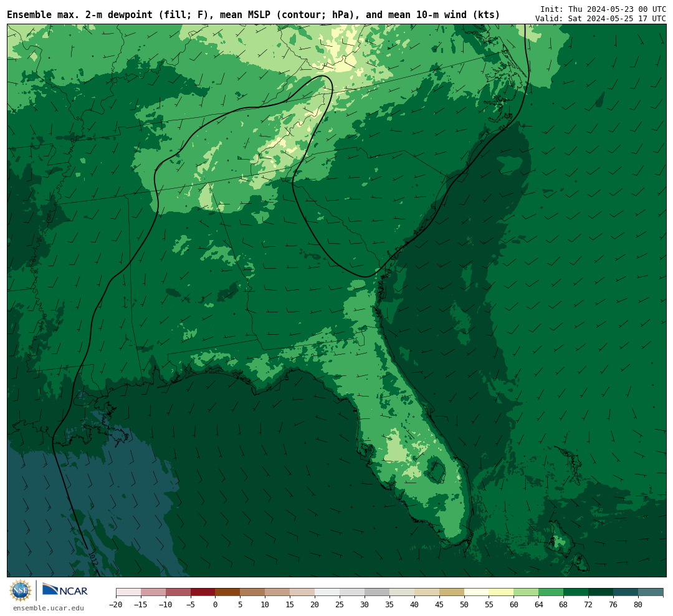
Task: Pick the medium green swatch between 64 and 68
Action: coord(551,592)
